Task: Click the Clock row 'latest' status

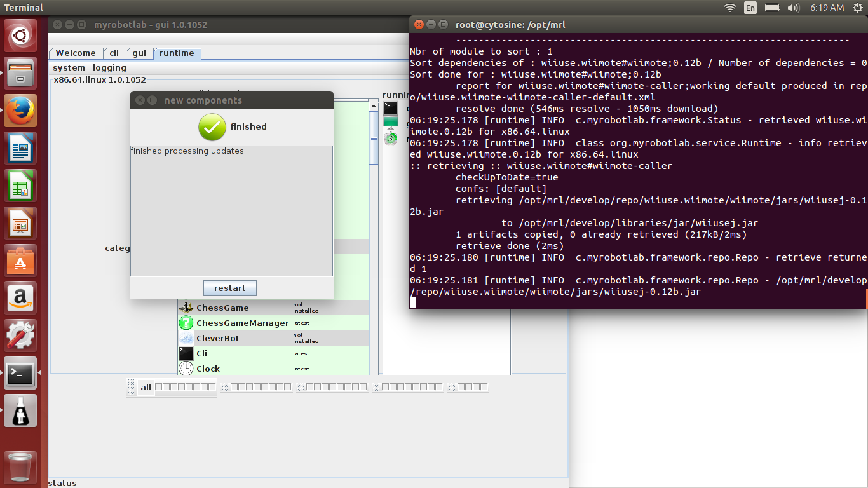Action: 301,369
